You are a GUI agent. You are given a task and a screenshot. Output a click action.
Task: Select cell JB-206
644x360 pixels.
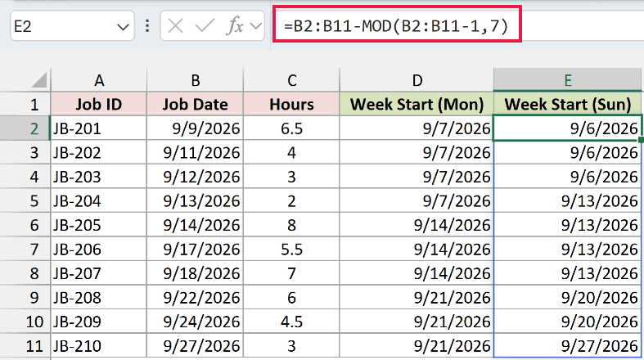[x=98, y=250]
